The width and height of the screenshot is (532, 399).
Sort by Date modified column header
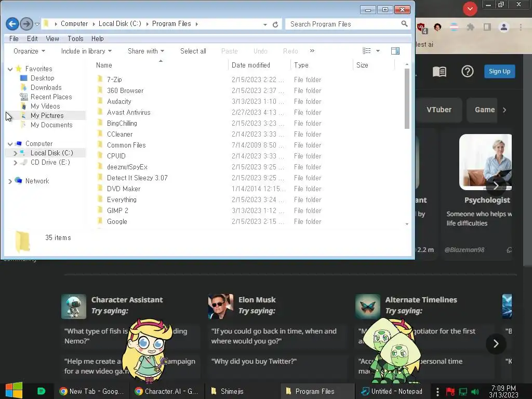[x=260, y=65]
